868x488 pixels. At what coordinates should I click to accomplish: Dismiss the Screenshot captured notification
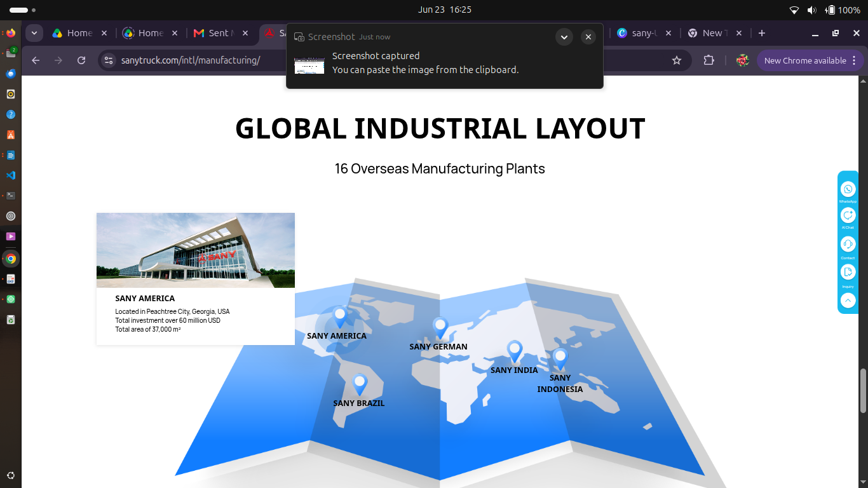[x=588, y=37]
